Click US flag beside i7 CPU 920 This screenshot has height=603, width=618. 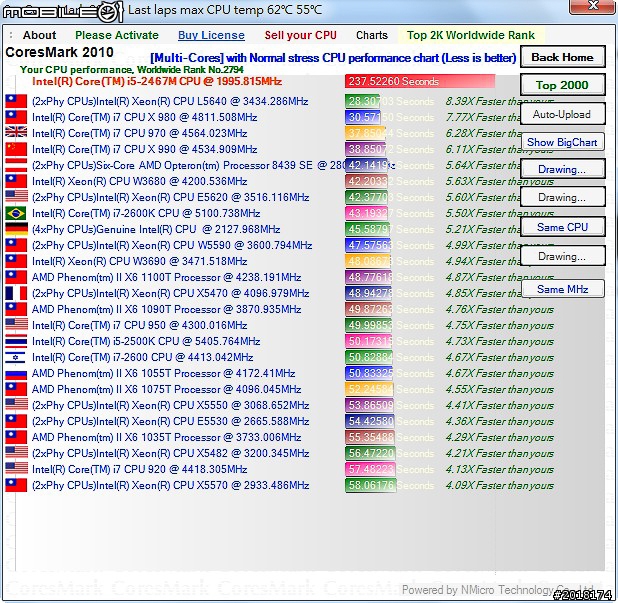16,469
